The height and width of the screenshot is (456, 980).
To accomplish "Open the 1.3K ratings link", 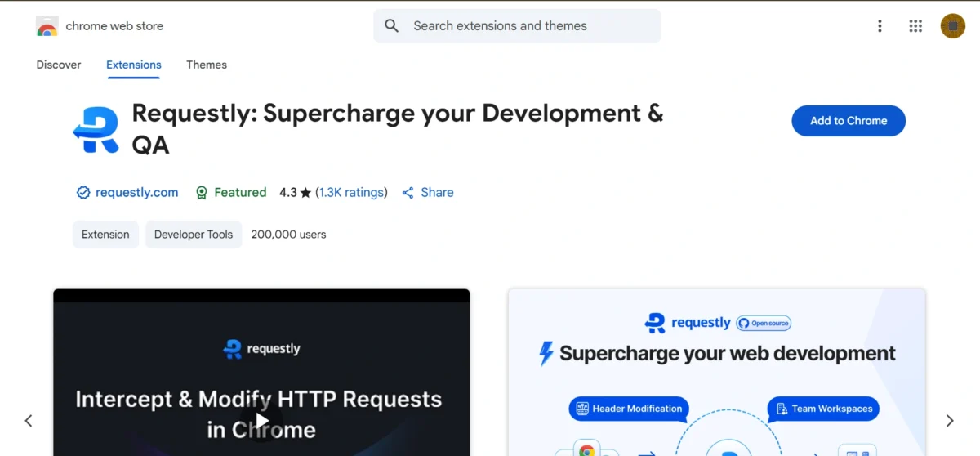I will pos(352,193).
